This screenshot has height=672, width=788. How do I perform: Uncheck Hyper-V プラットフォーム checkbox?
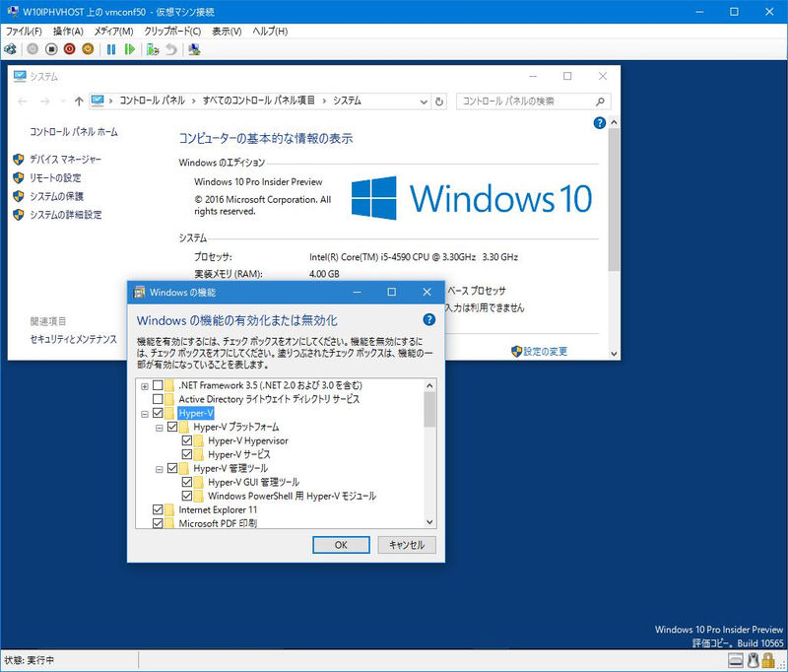(172, 427)
